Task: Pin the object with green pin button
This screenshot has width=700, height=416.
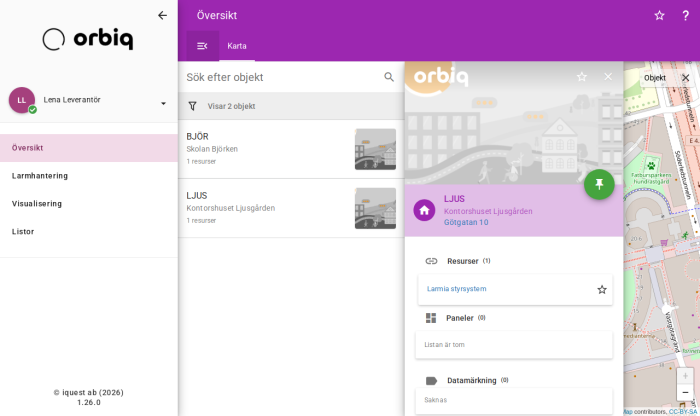Action: click(x=599, y=184)
